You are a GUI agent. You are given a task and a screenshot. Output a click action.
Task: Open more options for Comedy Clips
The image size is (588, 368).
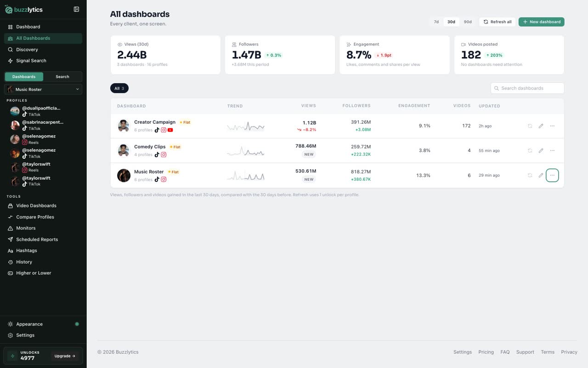coord(552,150)
